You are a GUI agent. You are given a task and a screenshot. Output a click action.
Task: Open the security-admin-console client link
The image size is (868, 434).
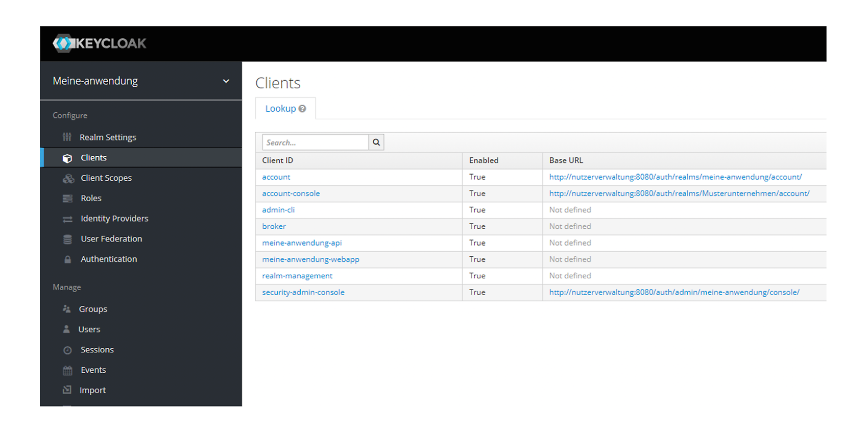(x=303, y=293)
